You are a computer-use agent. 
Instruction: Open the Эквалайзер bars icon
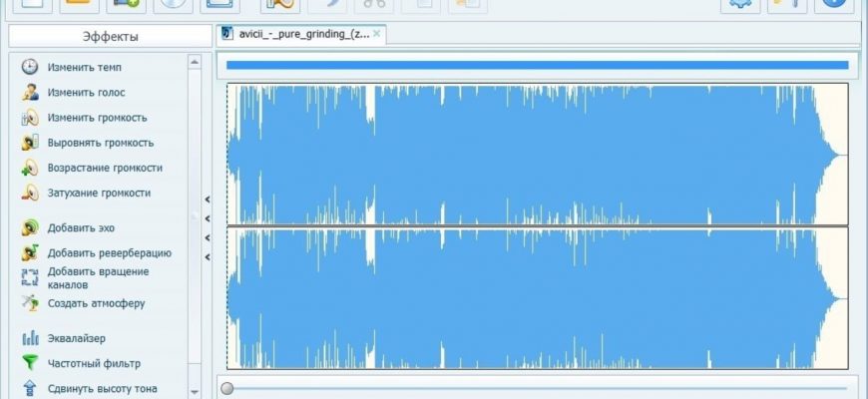[30, 338]
